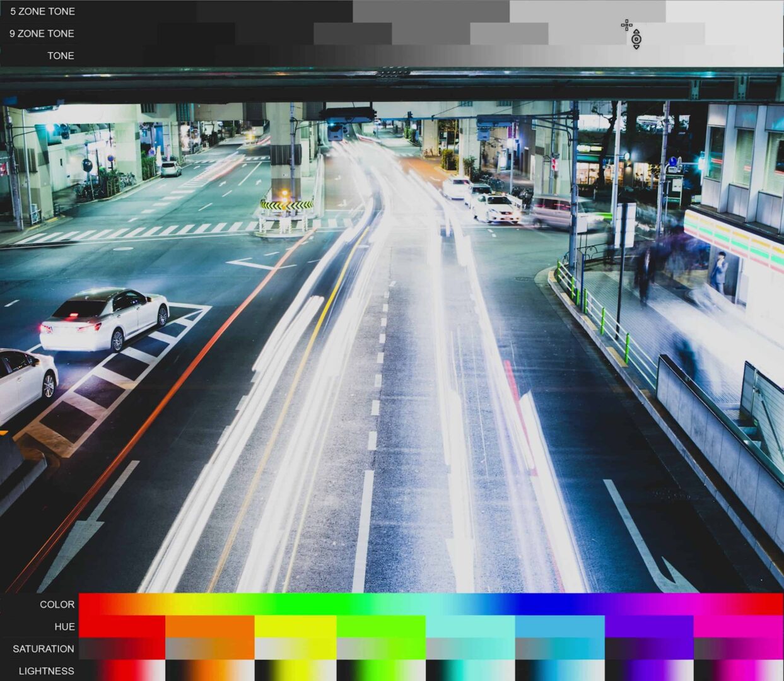Viewport: 784px width, 681px height.
Task: Select the orange HUE swatch
Action: pos(210,626)
